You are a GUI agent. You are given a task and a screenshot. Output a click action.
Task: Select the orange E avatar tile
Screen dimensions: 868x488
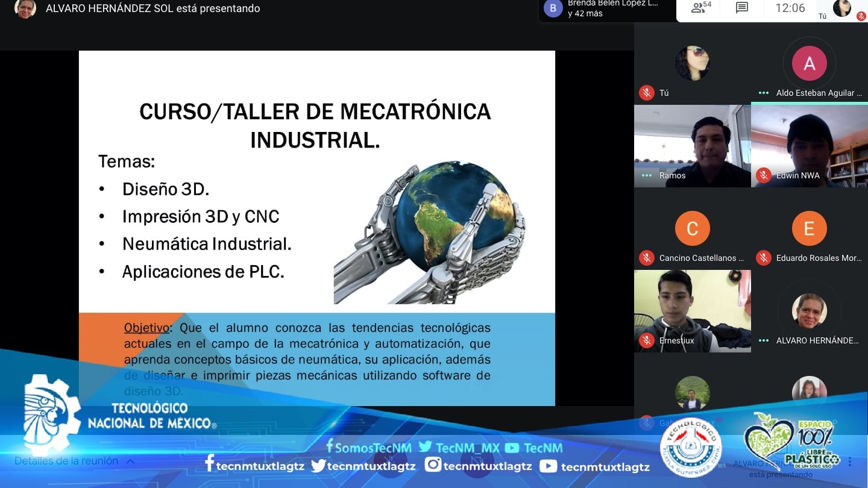(810, 228)
